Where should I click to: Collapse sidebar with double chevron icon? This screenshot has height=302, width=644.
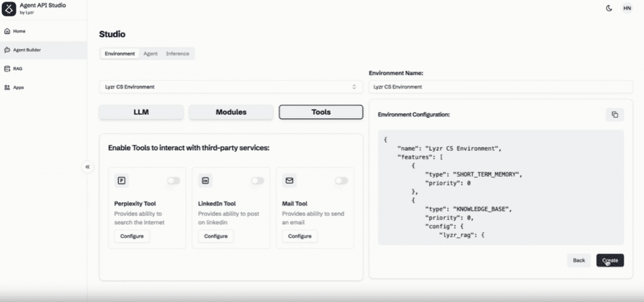87,167
